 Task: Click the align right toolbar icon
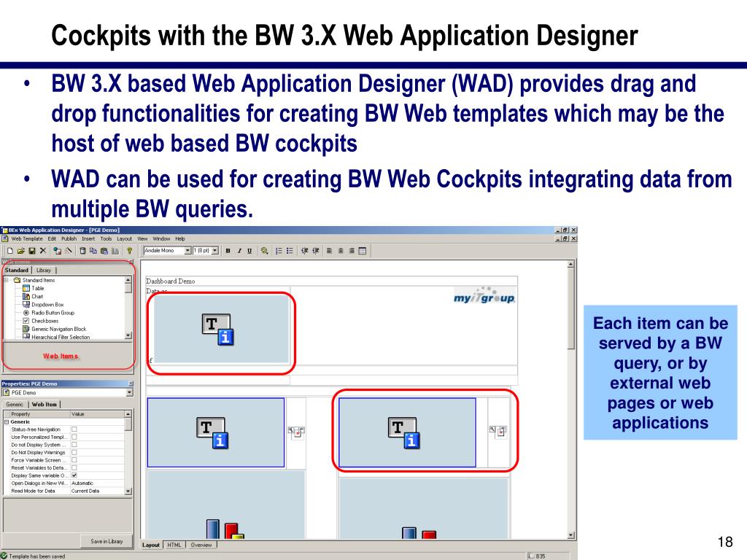pyautogui.click(x=352, y=251)
